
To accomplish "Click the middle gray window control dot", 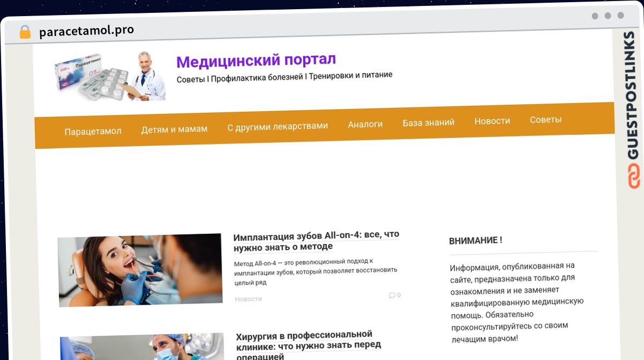I will pos(608,16).
